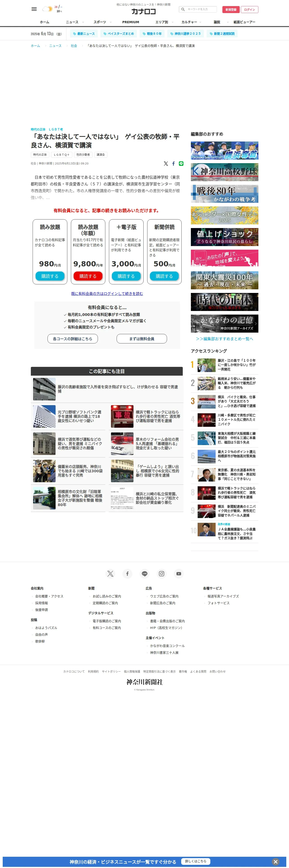The width and height of the screenshot is (289, 868).
Task: Open the 紙面ビューアー nav item
Action: [245, 22]
